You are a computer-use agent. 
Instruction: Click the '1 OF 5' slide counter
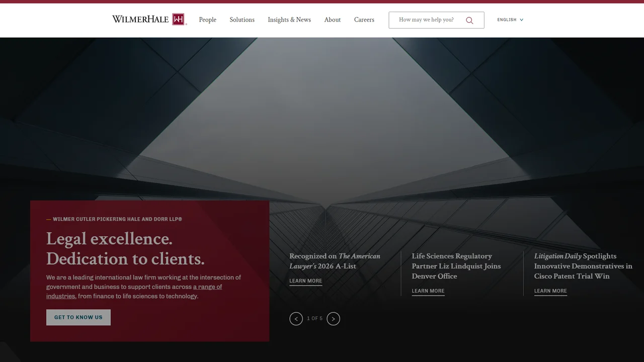314,319
